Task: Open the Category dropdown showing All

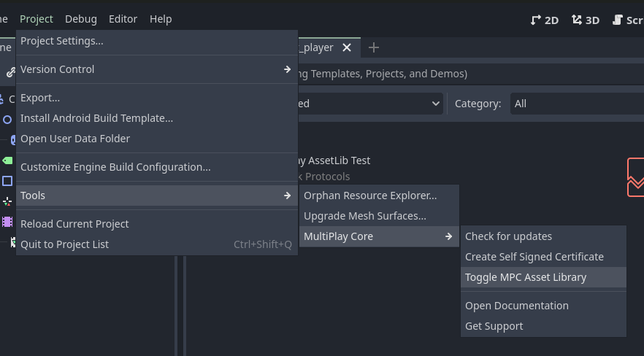Action: pos(577,104)
